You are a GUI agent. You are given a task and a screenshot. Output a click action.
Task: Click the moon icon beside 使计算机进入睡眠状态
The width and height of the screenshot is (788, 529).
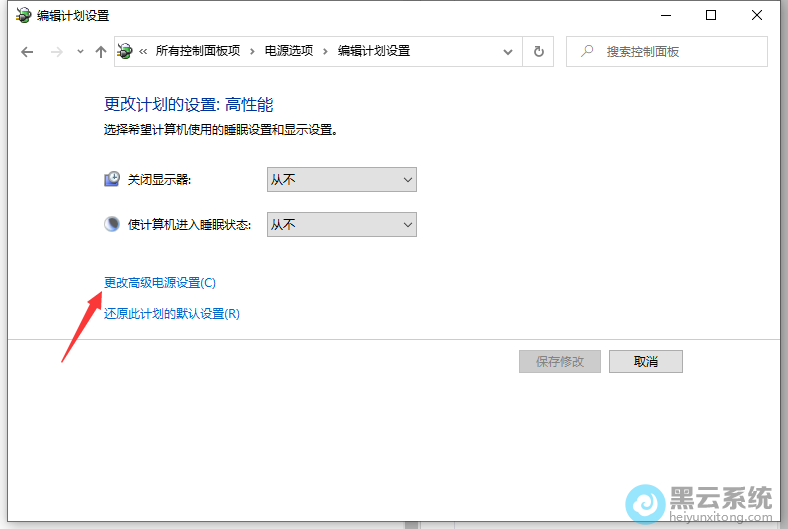(112, 224)
